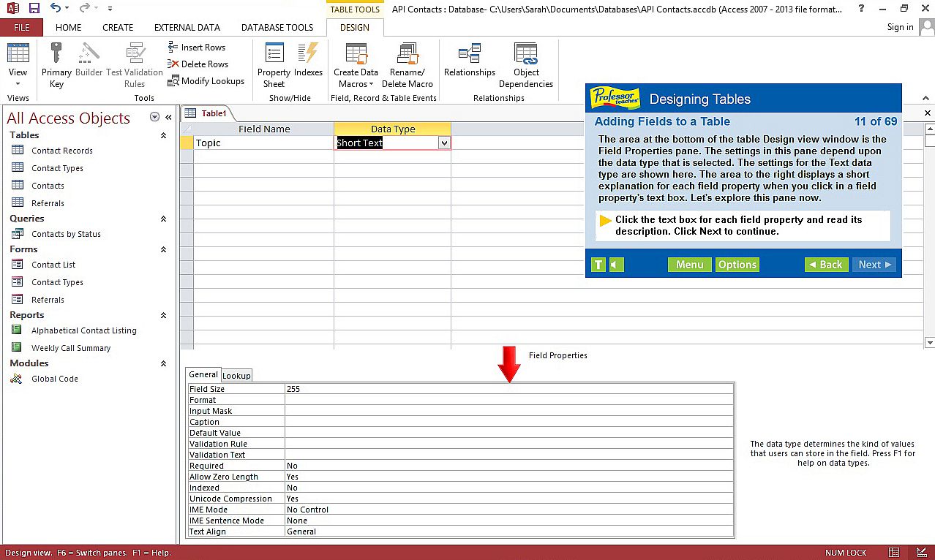The height and width of the screenshot is (560, 935).
Task: Open the Contact Records table
Action: (x=61, y=151)
